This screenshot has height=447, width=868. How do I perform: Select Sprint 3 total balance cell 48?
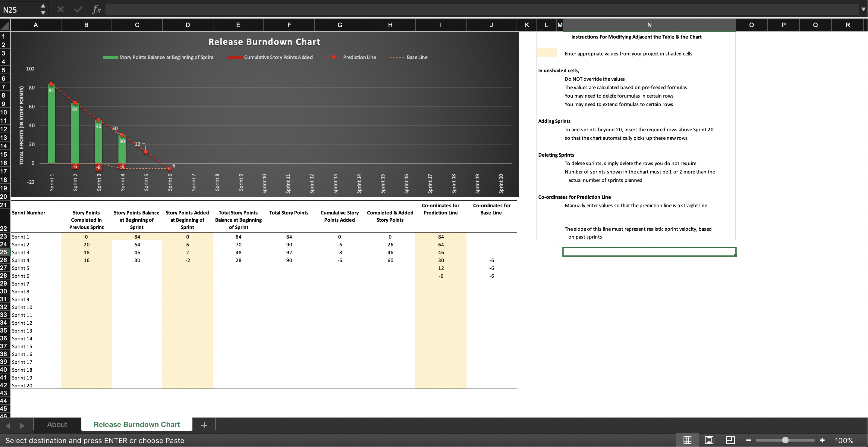[x=238, y=252]
